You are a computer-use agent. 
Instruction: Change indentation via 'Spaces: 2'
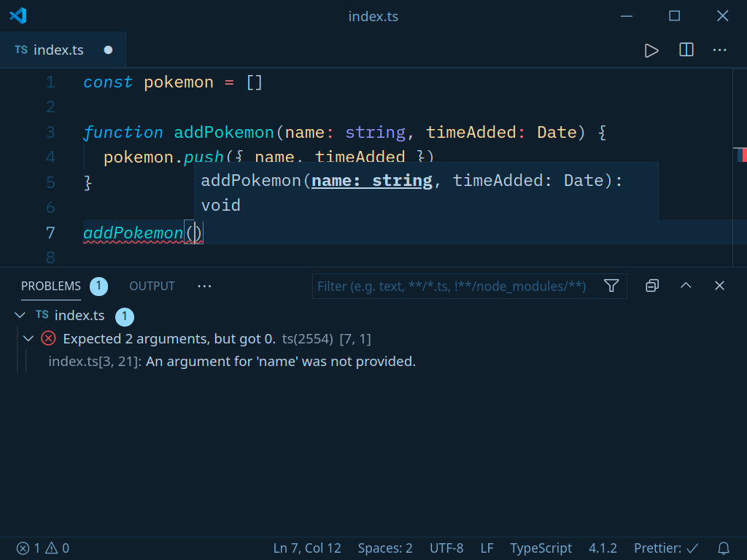[385, 548]
